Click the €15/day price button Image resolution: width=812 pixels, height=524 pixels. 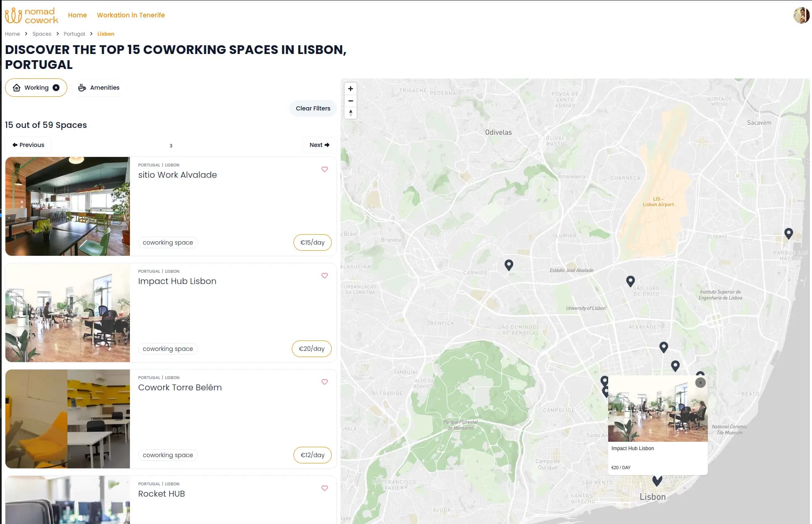(x=313, y=242)
